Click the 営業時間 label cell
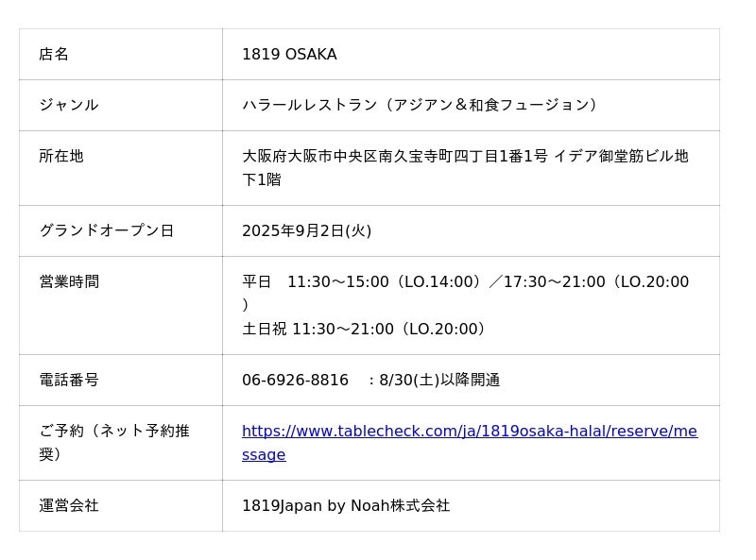756x560 pixels. point(69,282)
